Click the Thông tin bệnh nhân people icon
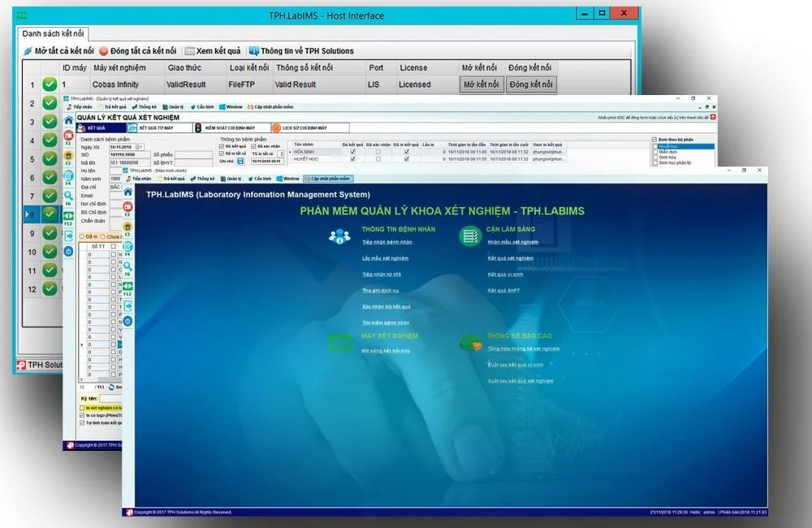 pyautogui.click(x=339, y=236)
